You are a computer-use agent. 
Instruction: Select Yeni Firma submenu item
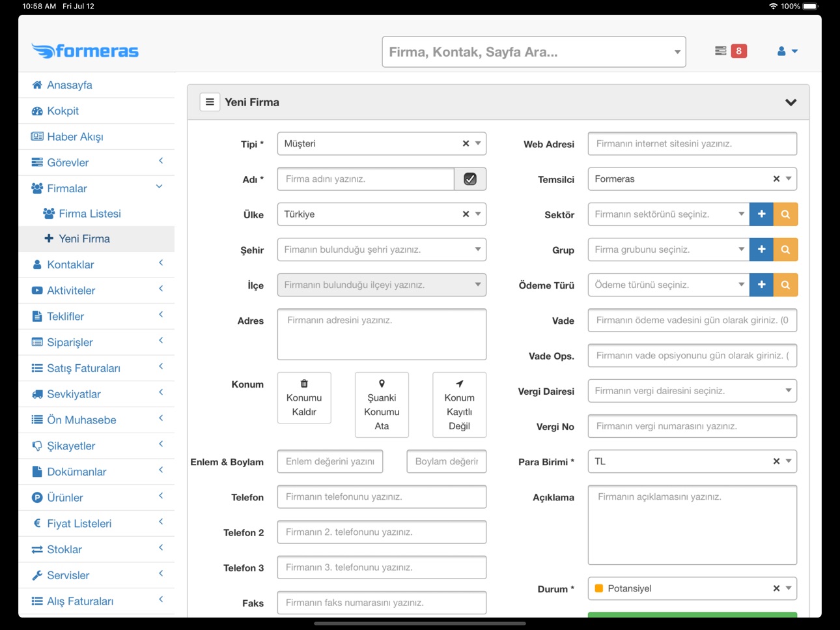(x=96, y=239)
